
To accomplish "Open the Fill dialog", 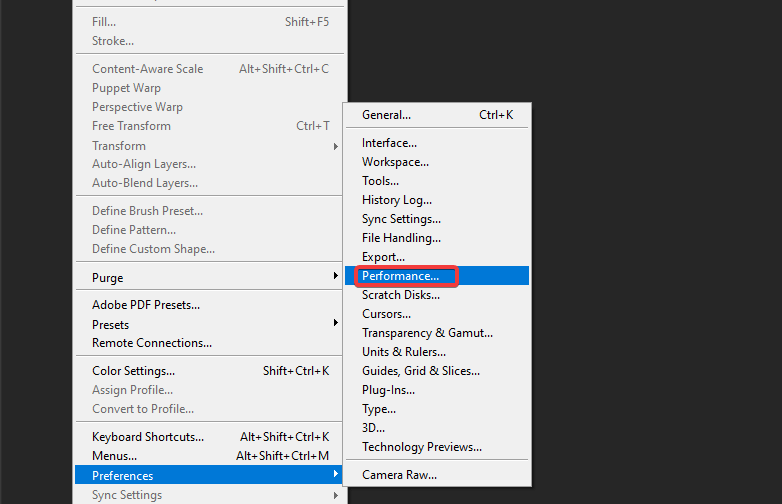I will tap(209, 22).
